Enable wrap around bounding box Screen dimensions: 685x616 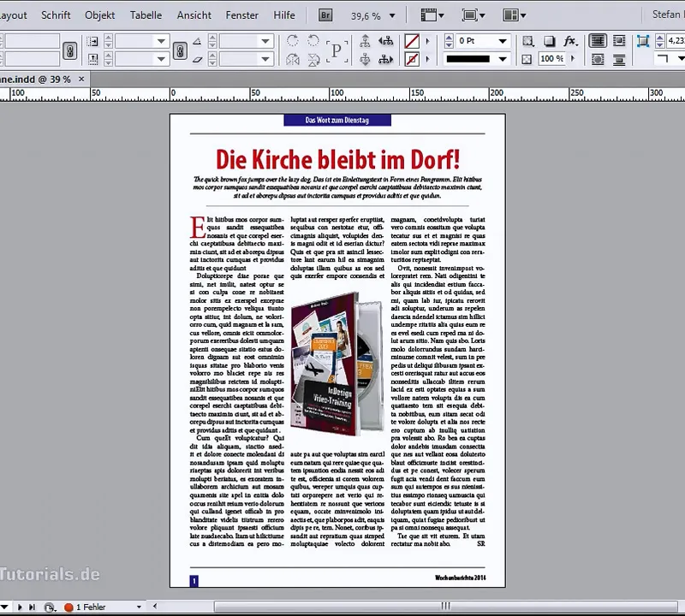[619, 41]
